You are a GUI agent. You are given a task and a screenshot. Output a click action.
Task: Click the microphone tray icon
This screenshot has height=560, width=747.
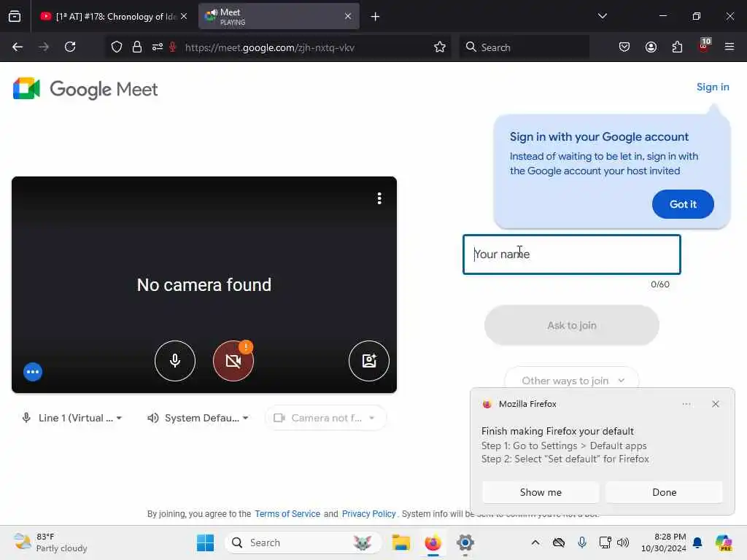(x=581, y=542)
